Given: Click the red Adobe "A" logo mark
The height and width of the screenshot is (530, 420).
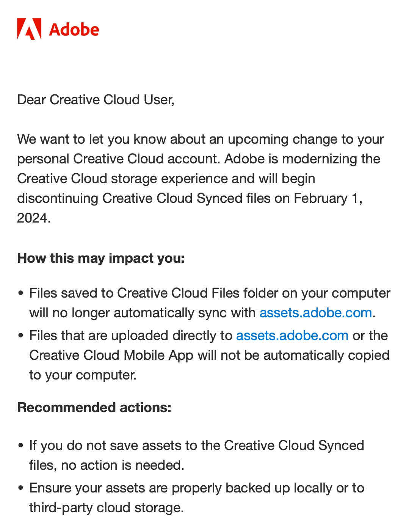Looking at the screenshot, I should (x=29, y=29).
